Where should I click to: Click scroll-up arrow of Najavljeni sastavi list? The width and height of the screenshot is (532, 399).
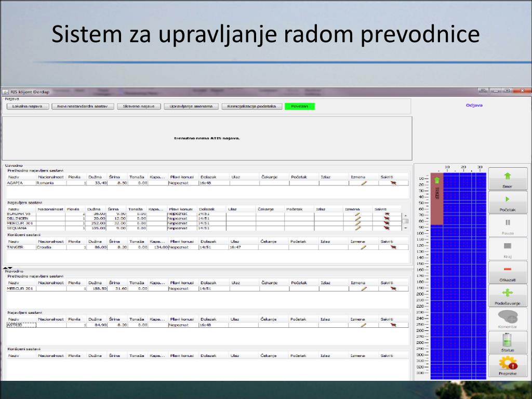coord(405,216)
